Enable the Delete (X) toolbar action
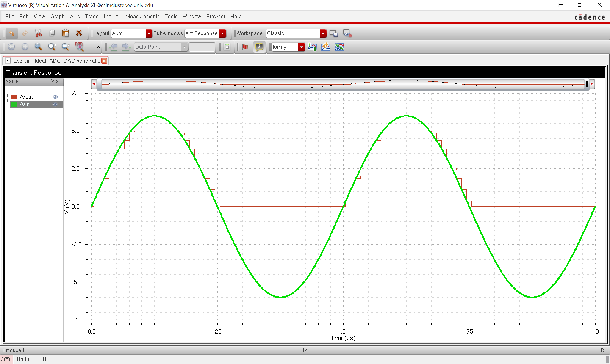610x364 pixels. click(79, 33)
